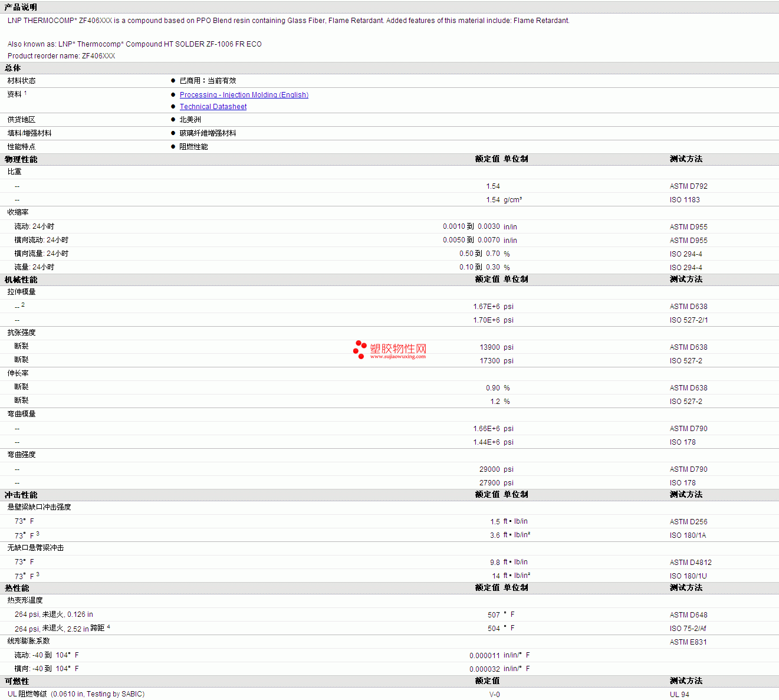
Task: Select the 0.90 elongation value
Action: click(x=493, y=388)
